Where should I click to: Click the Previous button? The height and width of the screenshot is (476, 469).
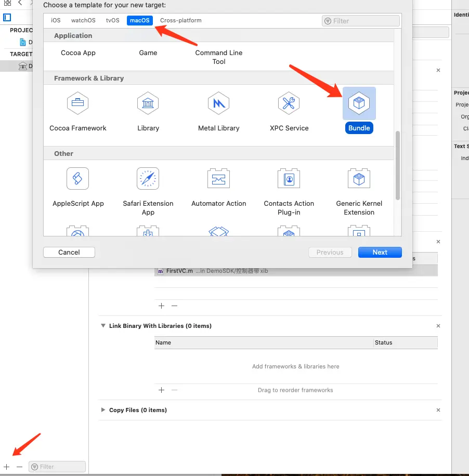click(330, 252)
